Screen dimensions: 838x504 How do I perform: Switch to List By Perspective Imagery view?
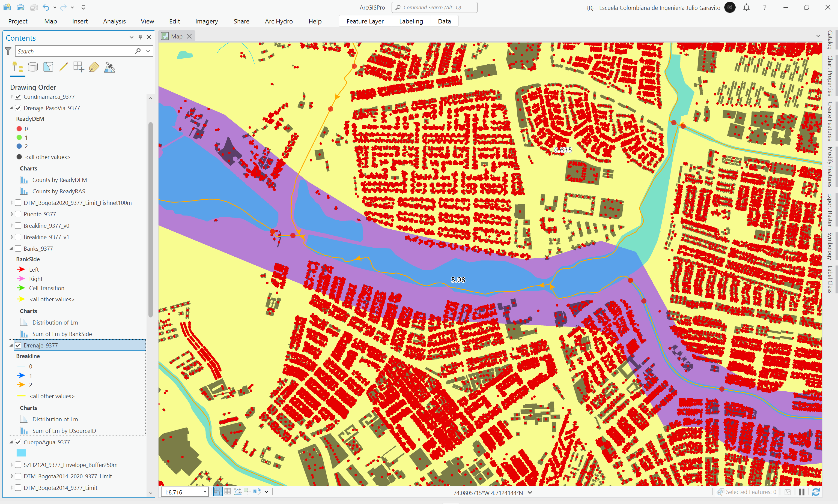(x=109, y=67)
